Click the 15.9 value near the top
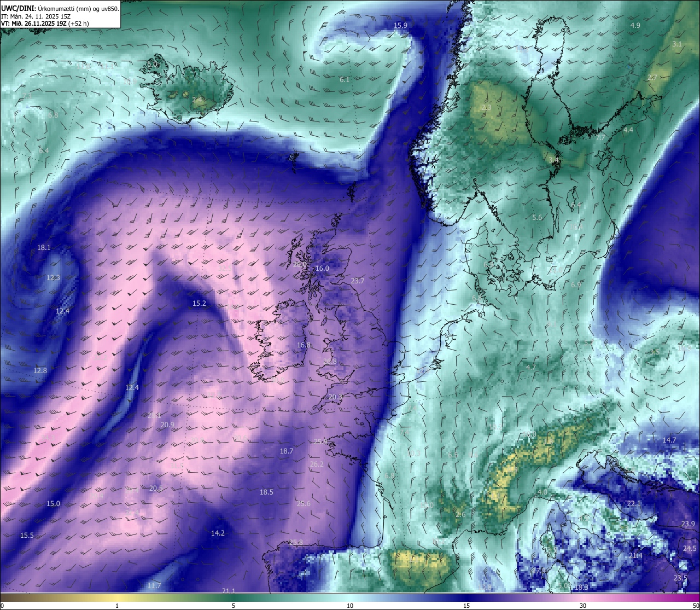This screenshot has width=700, height=610. (x=400, y=26)
